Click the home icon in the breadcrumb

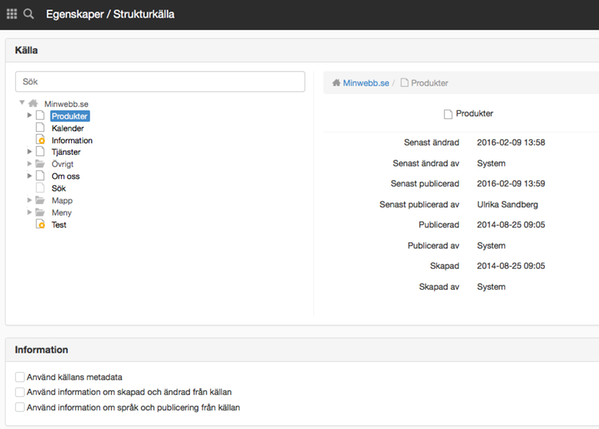pos(336,83)
